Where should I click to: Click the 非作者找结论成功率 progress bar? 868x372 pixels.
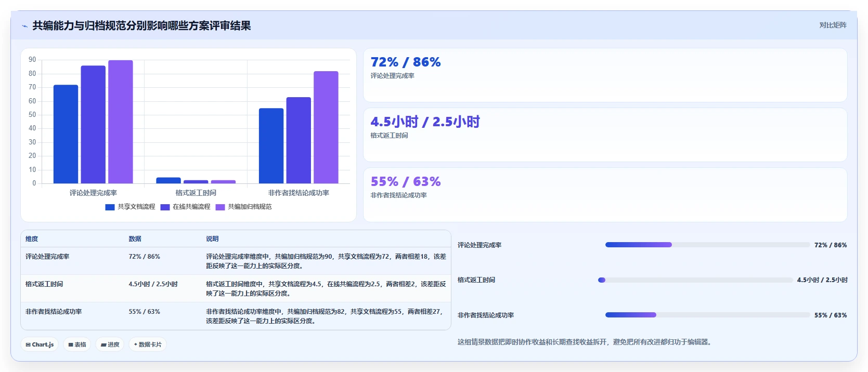tap(708, 315)
